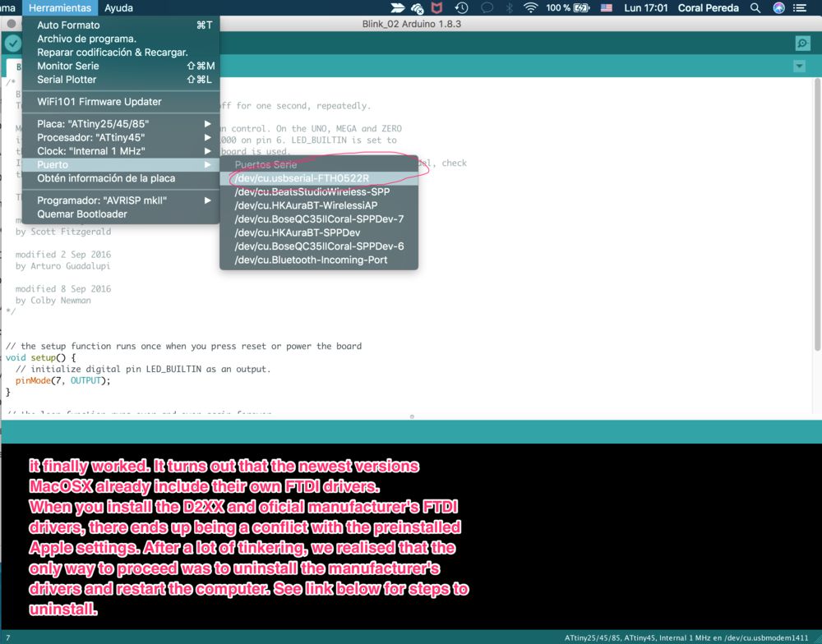Open the US flag input source menu
The image size is (822, 644).
click(x=607, y=8)
